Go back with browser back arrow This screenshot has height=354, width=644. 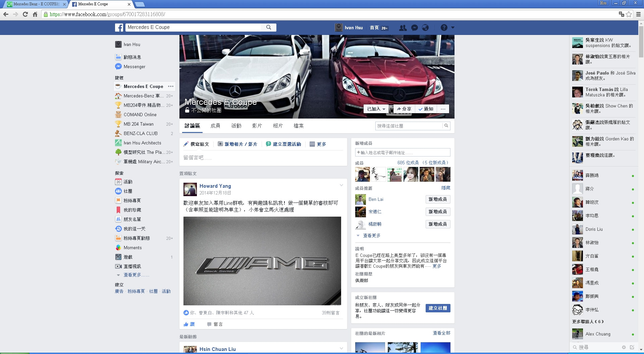pos(6,14)
